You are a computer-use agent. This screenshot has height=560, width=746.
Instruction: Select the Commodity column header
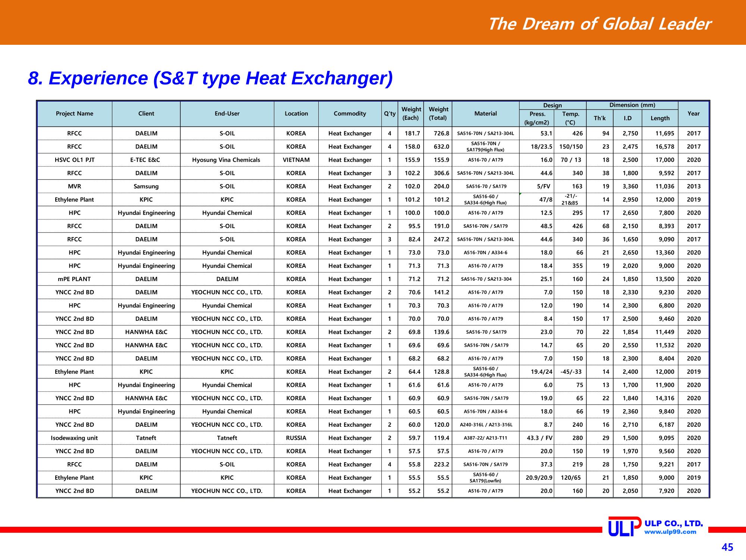point(350,114)
